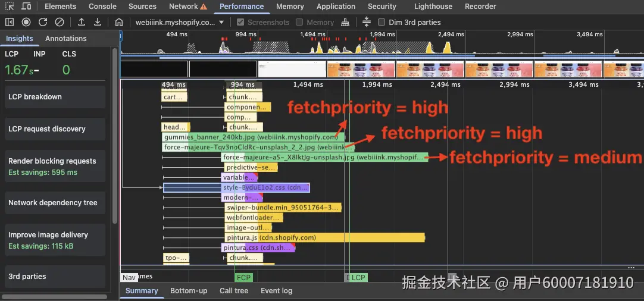
Task: Select the pintura.css request bar
Action: pos(258,247)
